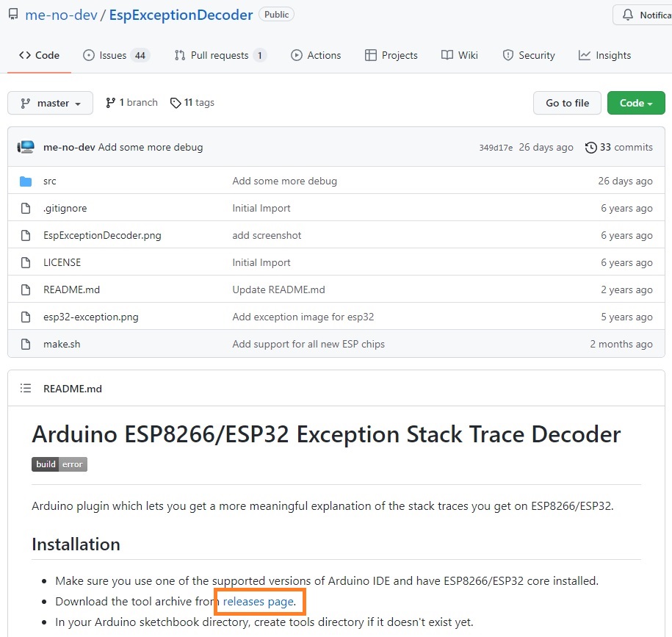Open the EspExceptionDecoder repository link

tap(181, 15)
